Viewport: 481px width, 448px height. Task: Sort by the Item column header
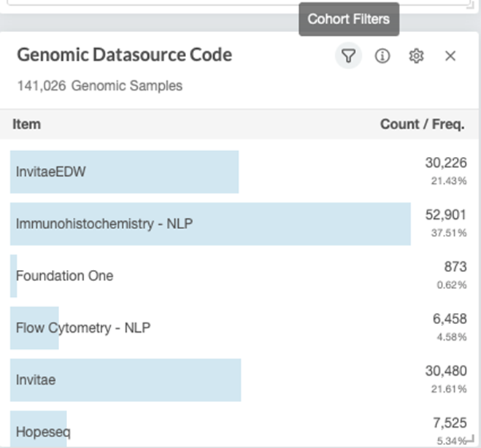pos(26,124)
